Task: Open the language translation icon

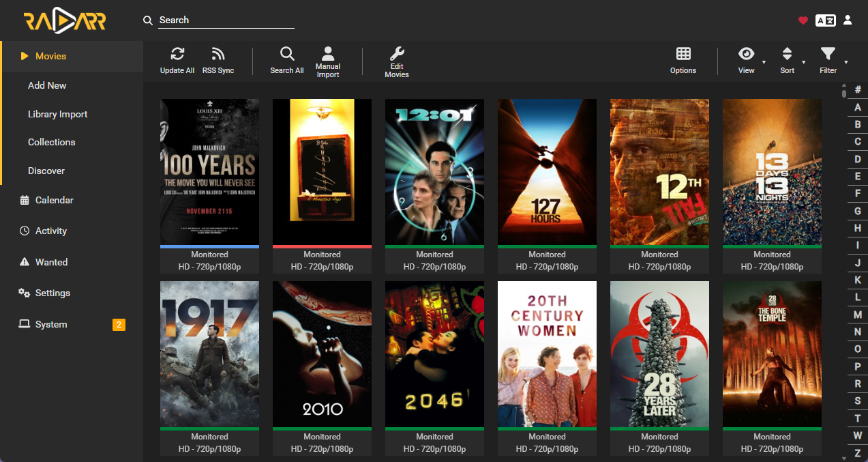Action: (x=825, y=20)
